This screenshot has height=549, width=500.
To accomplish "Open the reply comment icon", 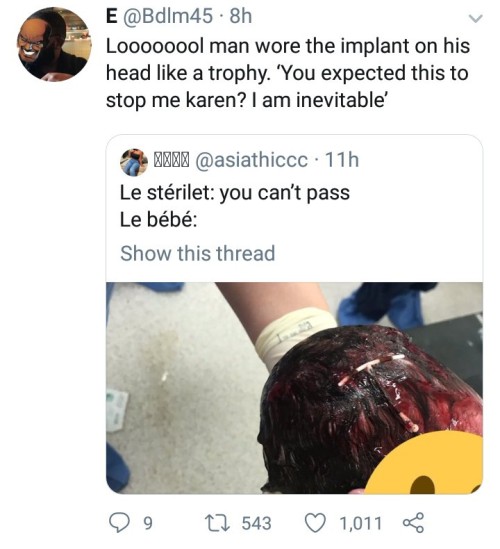I will coord(119,523).
